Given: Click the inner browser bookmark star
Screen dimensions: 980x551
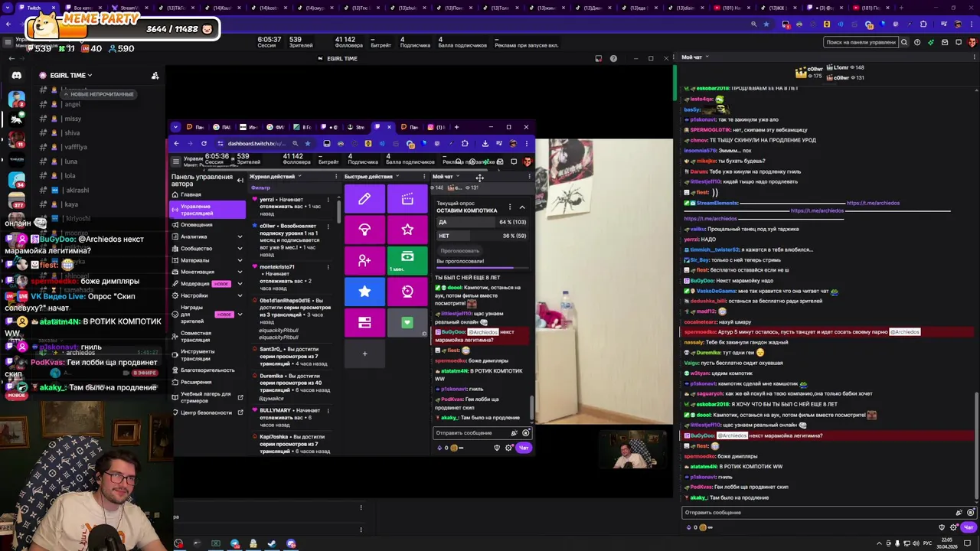Looking at the screenshot, I should pos(308,143).
